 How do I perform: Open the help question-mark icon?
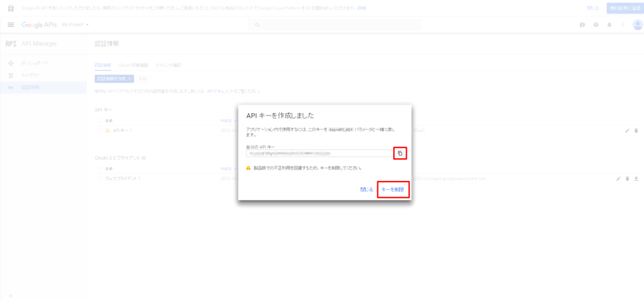[x=596, y=24]
